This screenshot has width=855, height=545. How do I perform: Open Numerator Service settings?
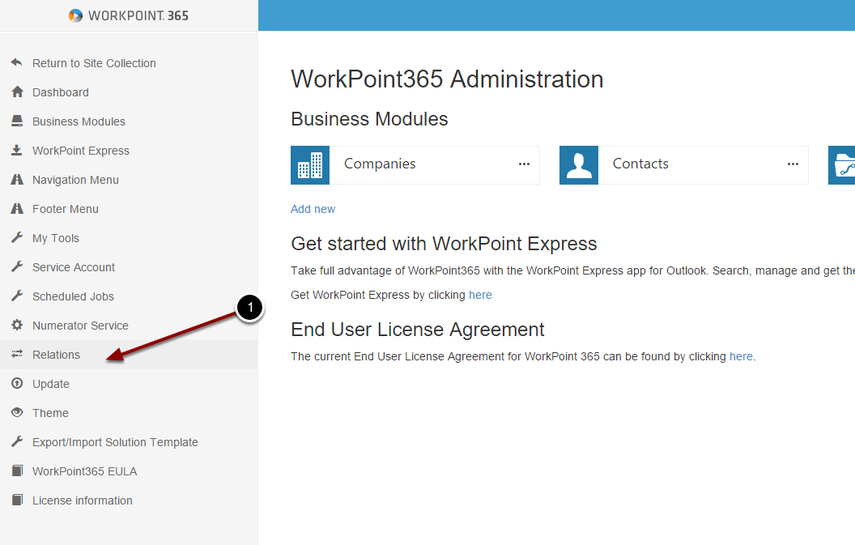[x=80, y=326]
